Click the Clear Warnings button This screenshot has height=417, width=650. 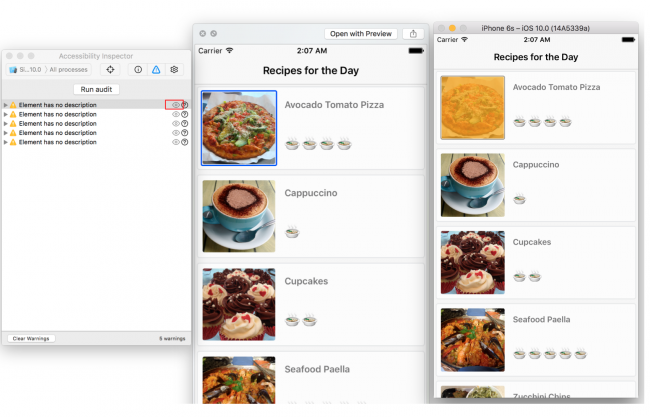click(x=31, y=339)
